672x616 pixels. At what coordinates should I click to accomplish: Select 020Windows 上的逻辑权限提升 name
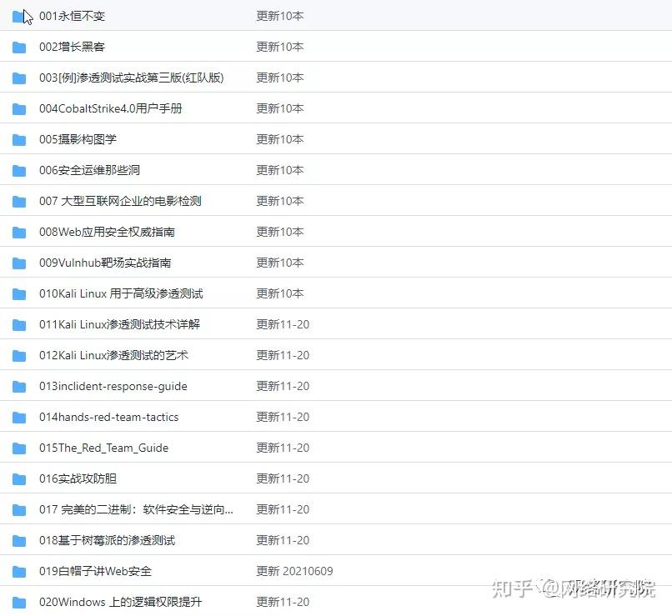point(120,602)
